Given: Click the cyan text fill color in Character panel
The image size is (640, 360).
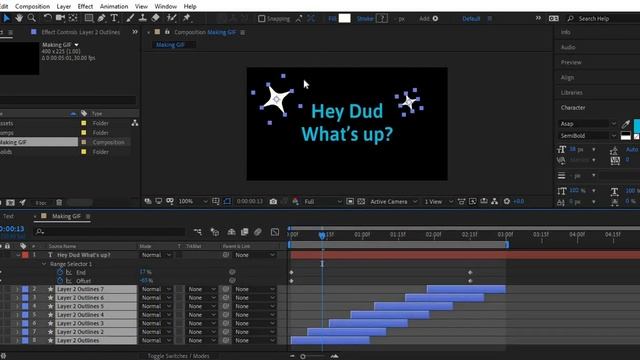Looking at the screenshot, I should 637,126.
